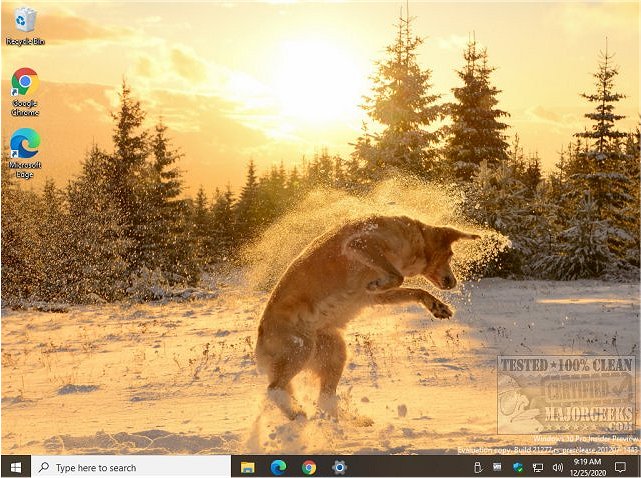This screenshot has height=478, width=641.
Task: Open File Explorer from the taskbar
Action: 247,467
